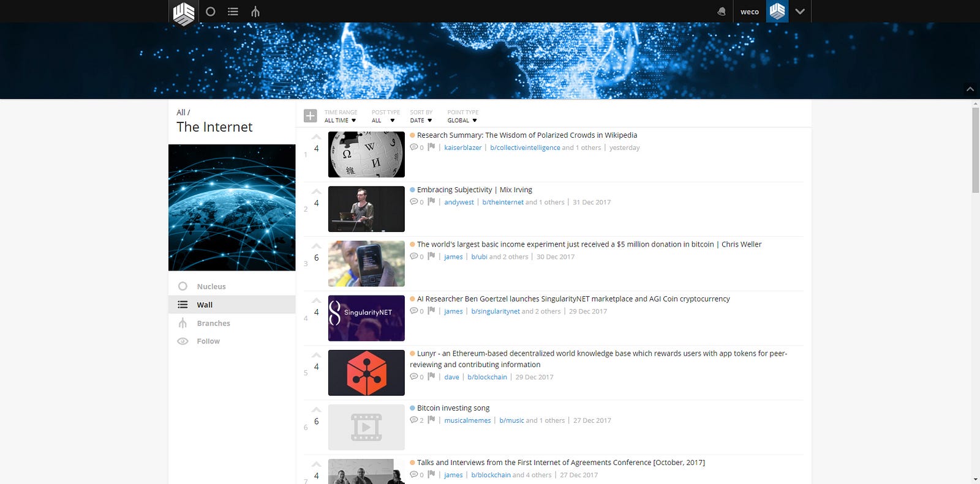Open the basic income bitcoin donation post
This screenshot has height=484, width=980.
tap(589, 244)
